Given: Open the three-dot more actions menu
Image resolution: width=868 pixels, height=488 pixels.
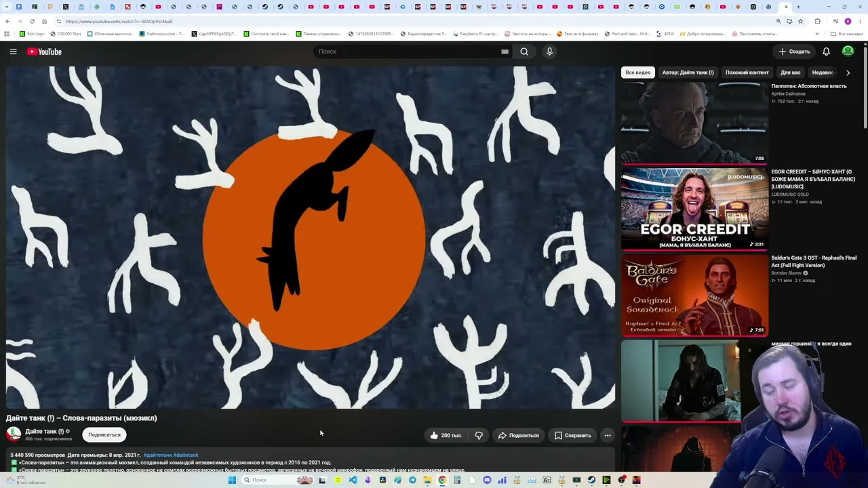Looking at the screenshot, I should click(608, 435).
